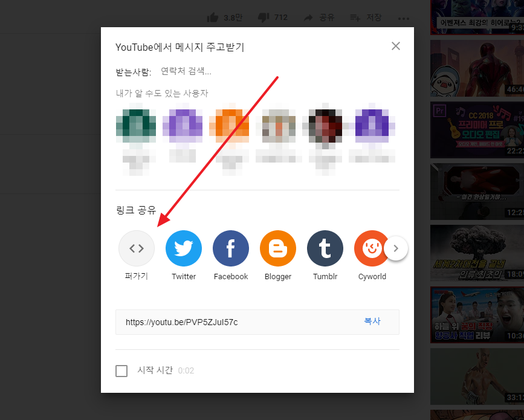Click the Facebook label under its icon
The height and width of the screenshot is (420, 524).
pyautogui.click(x=231, y=276)
